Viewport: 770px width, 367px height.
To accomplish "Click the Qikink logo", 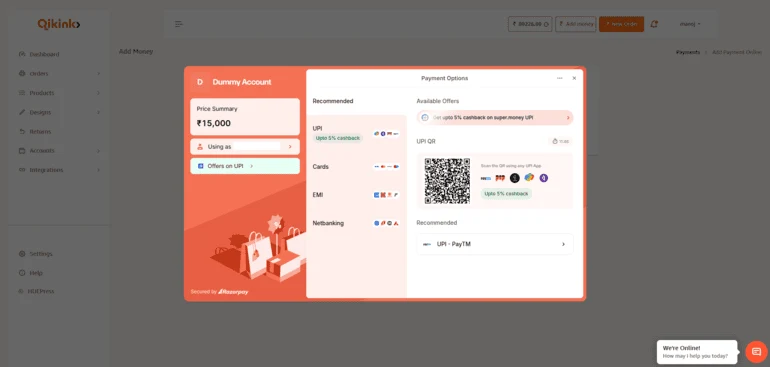I will pos(59,24).
